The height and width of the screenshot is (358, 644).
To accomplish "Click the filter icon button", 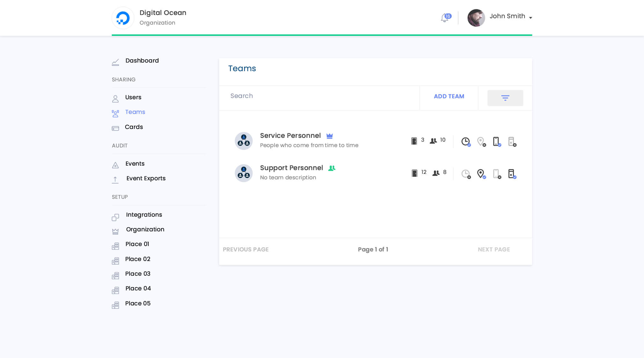I will pyautogui.click(x=505, y=98).
